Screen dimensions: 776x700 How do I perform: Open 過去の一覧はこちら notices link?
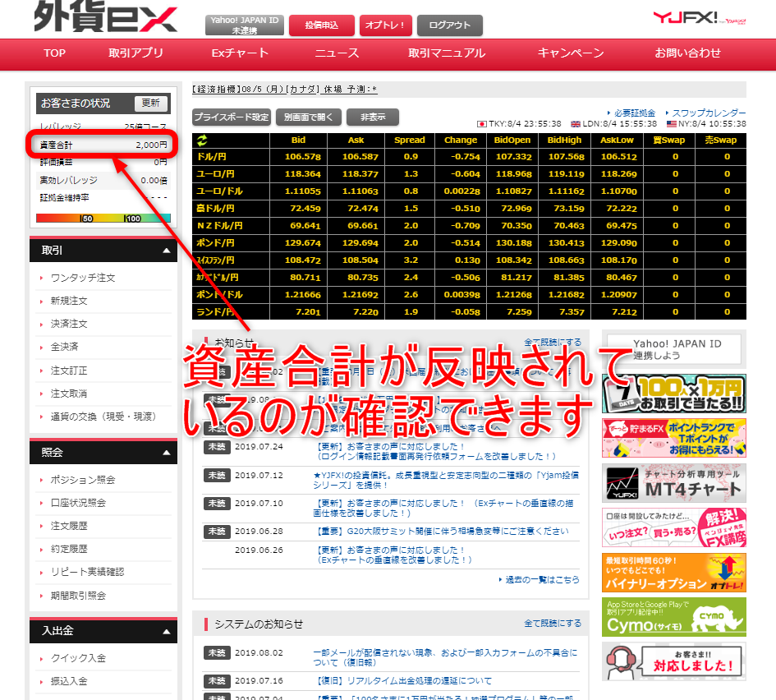click(x=543, y=579)
